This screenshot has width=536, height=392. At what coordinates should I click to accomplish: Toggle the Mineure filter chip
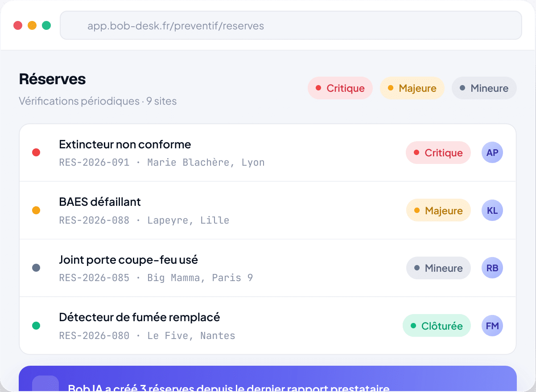point(484,88)
